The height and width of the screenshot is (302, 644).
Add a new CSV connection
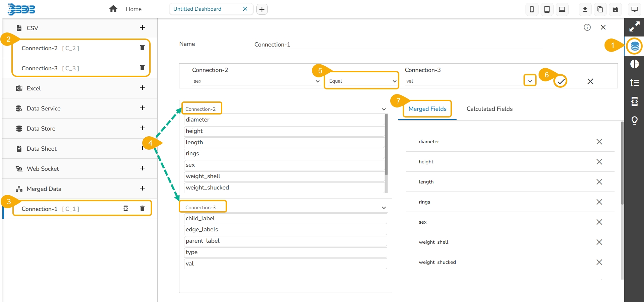(142, 28)
